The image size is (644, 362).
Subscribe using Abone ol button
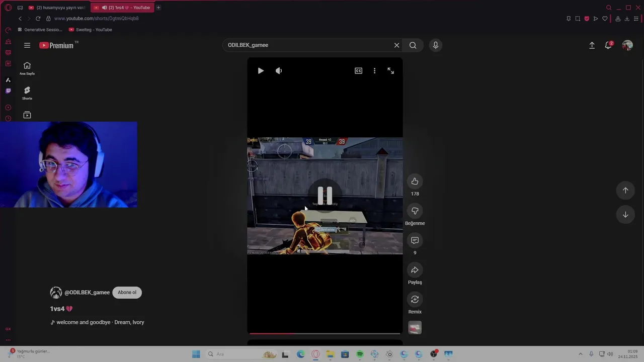[x=127, y=292]
